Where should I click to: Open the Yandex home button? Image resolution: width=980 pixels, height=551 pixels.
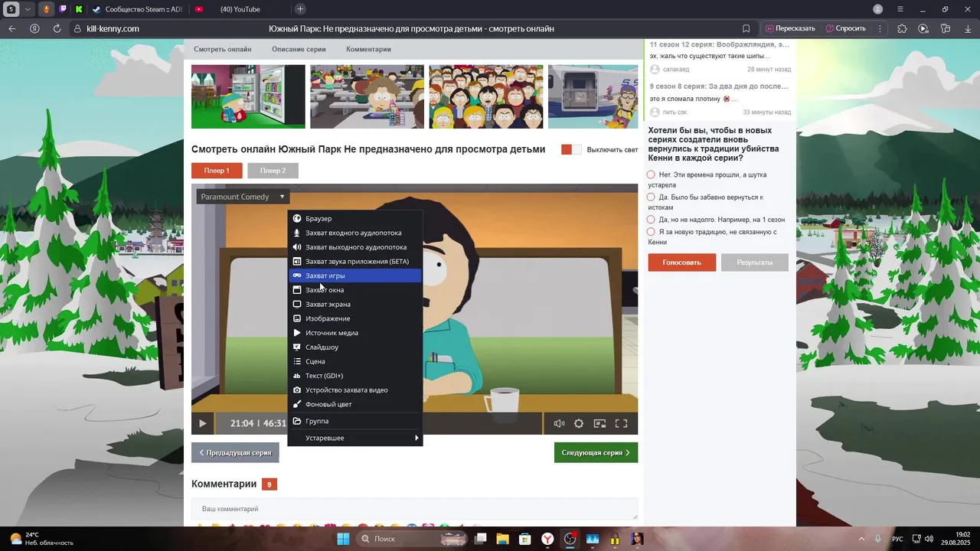click(34, 28)
